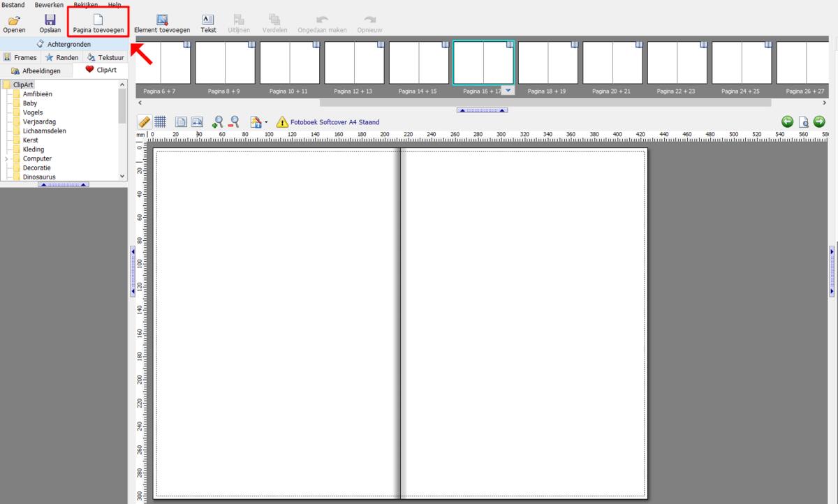
Task: Toggle fit-to-width page view
Action: pyautogui.click(x=198, y=121)
